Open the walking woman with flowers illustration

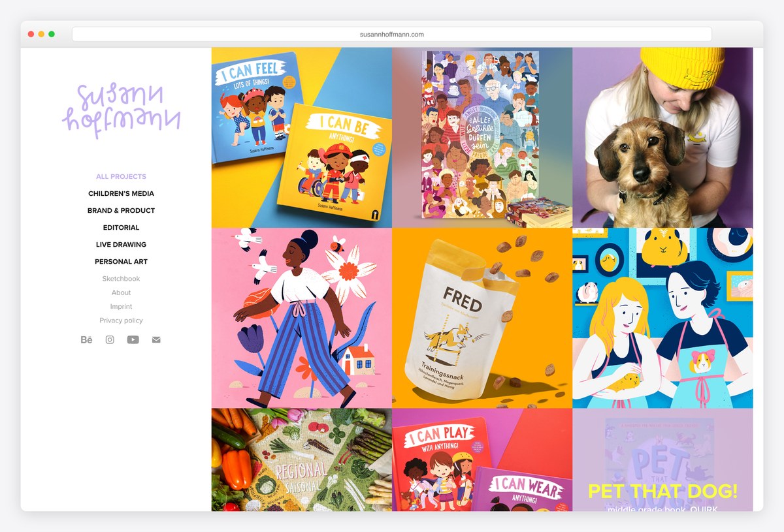click(302, 318)
